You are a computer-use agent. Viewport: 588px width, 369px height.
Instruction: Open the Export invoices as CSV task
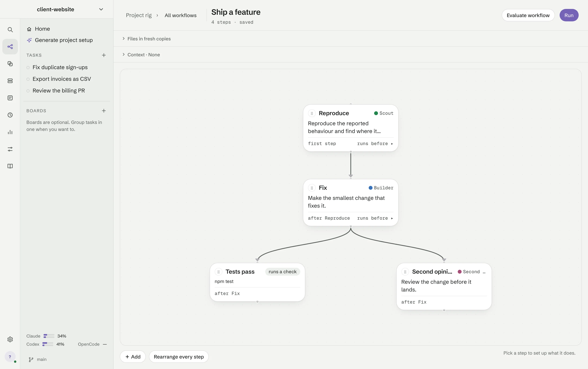(x=62, y=79)
